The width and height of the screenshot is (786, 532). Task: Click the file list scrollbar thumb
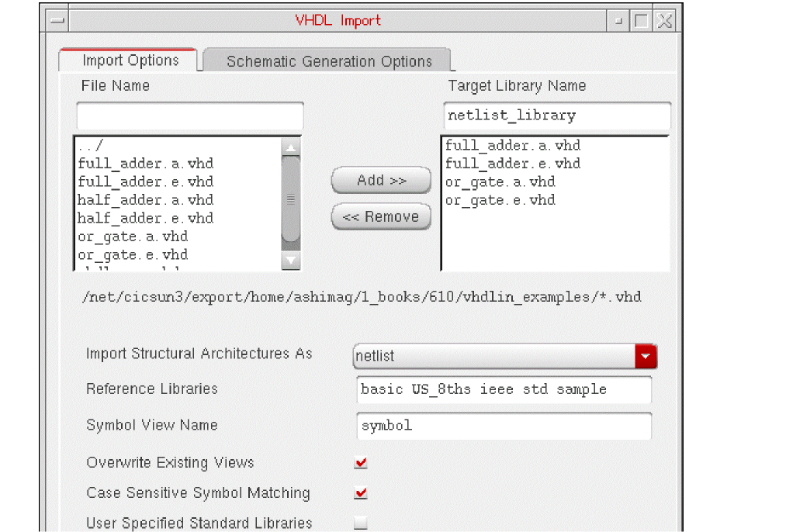[x=291, y=199]
